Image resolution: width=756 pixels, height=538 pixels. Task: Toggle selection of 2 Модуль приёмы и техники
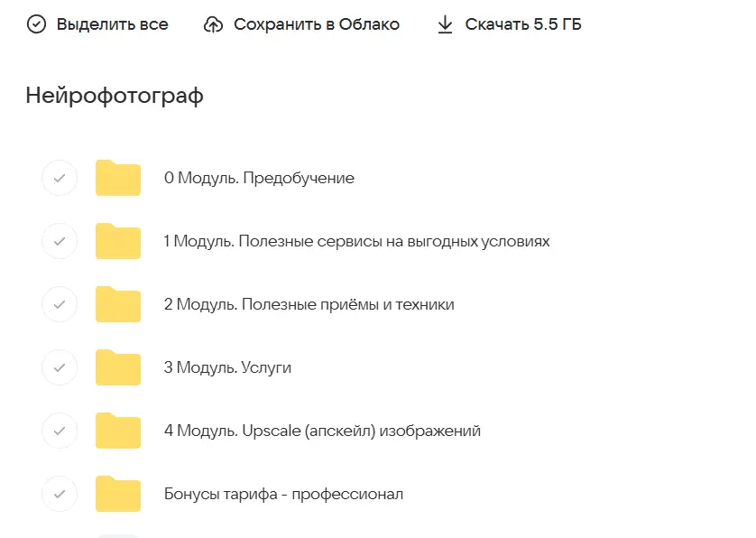pyautogui.click(x=60, y=304)
